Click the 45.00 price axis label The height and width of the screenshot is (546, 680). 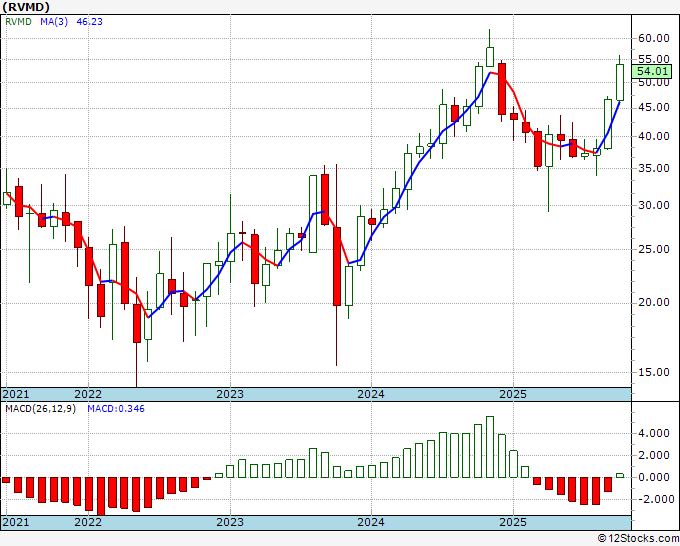[654, 107]
